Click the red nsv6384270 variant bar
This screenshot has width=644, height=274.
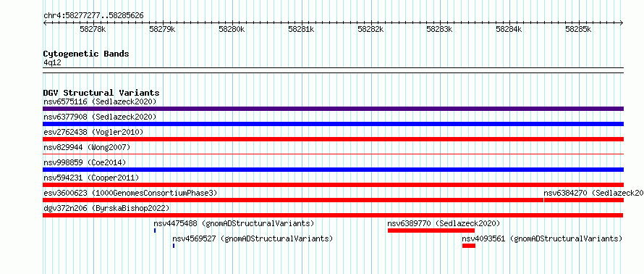[584, 200]
